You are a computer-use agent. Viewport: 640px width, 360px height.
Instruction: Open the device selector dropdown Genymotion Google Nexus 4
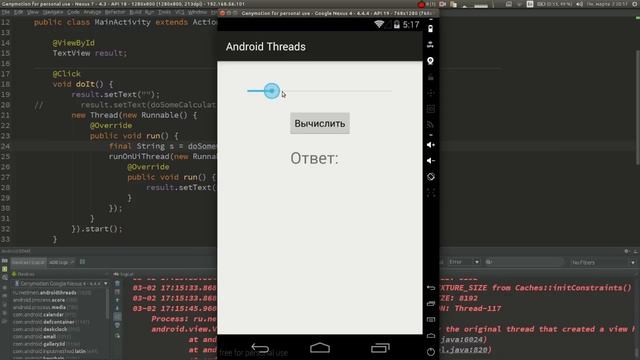[x=61, y=283]
